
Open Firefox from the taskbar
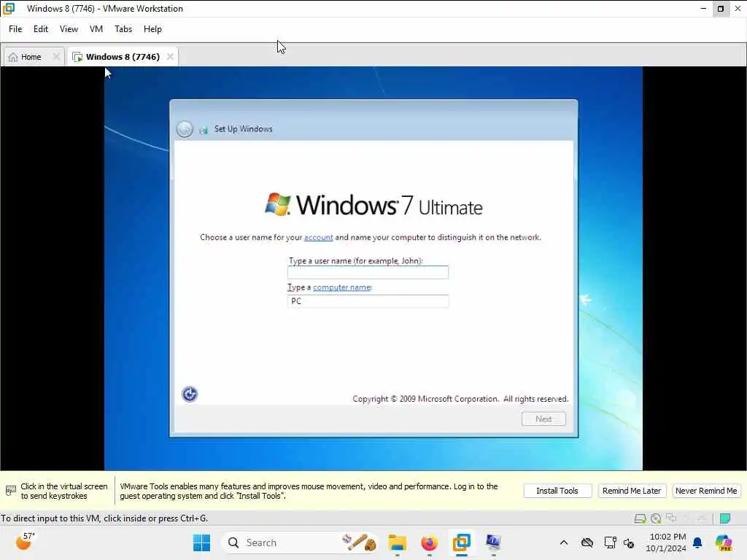click(429, 542)
